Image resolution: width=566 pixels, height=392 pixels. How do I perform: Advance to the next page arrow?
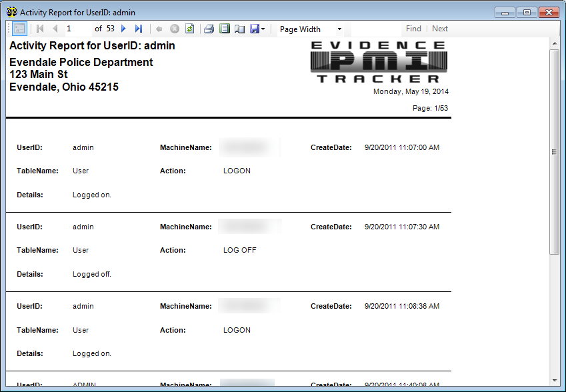tap(123, 29)
